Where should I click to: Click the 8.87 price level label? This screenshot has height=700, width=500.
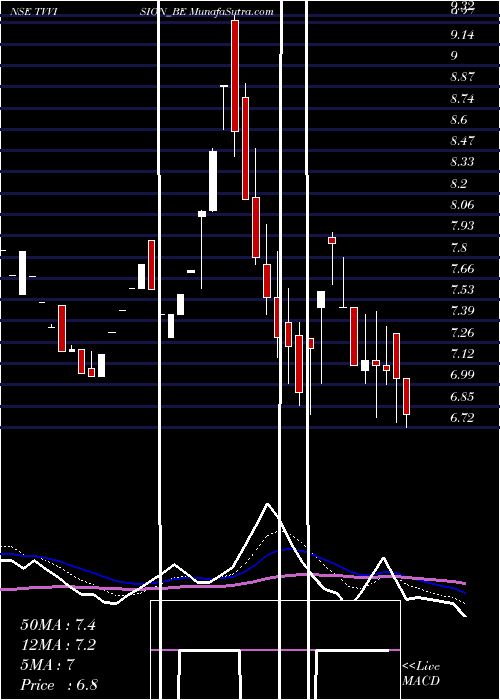[462, 77]
